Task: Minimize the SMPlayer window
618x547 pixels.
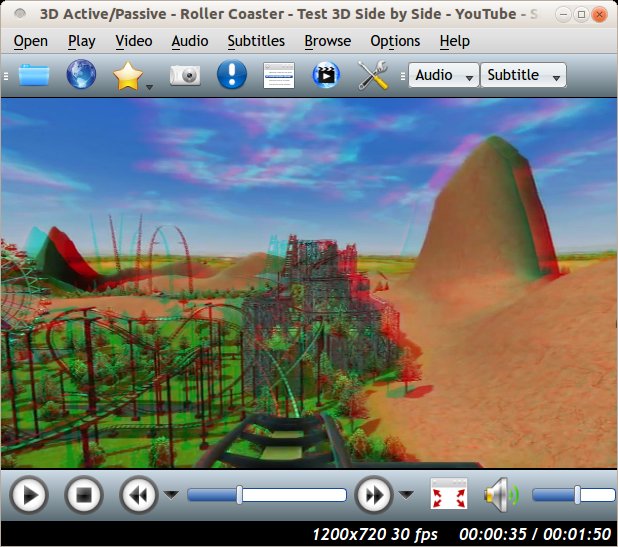Action: [563, 15]
